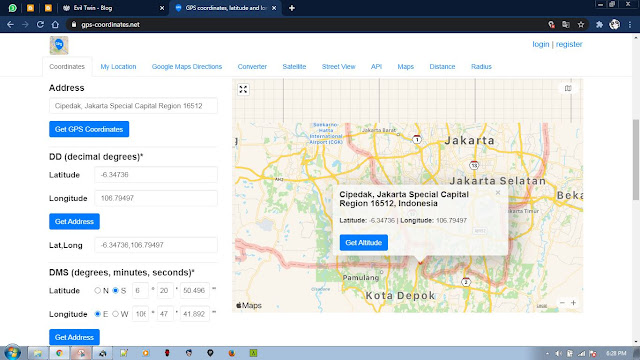Open the Distance tab
This screenshot has height=360, width=640.
pos(442,67)
